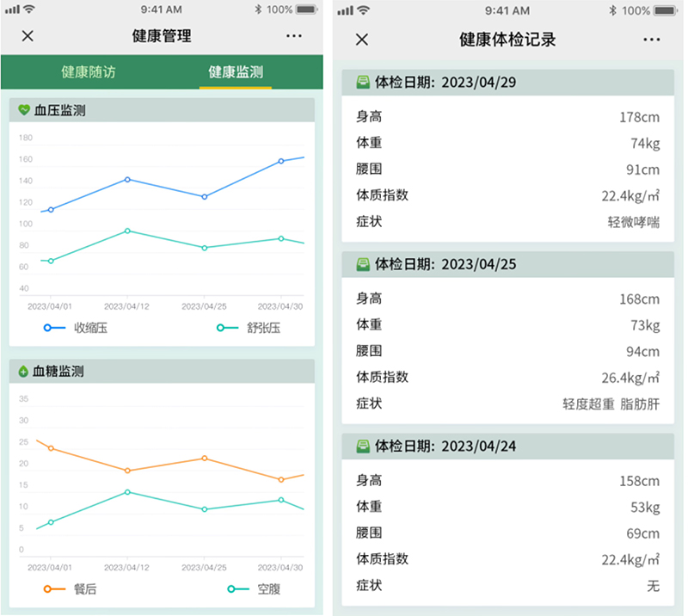Click the green heart icon beside 血压监测
Viewport: 688px width, 616px height.
24,110
